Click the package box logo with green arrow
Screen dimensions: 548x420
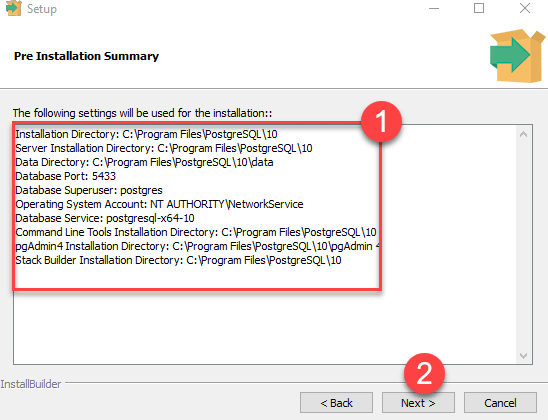tap(517, 56)
